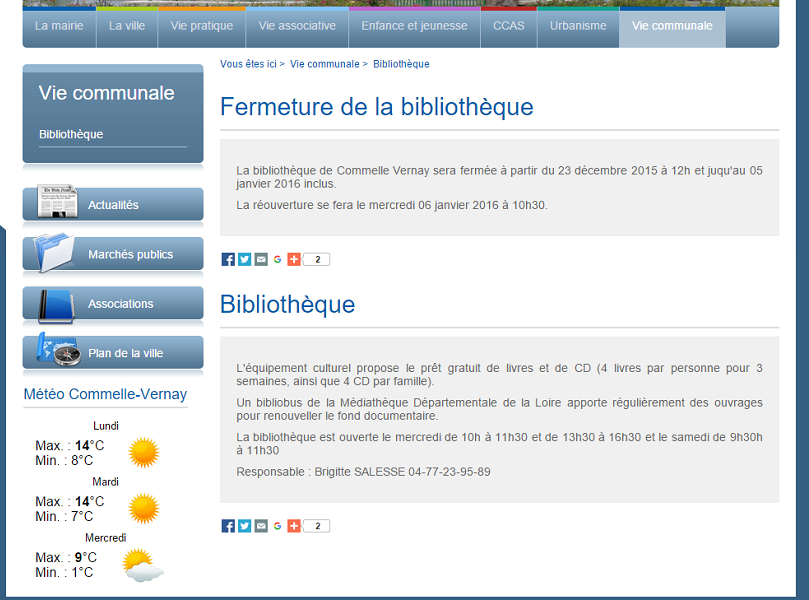Click the share count under Bibliothèque article
The height and width of the screenshot is (600, 809).
click(317, 526)
